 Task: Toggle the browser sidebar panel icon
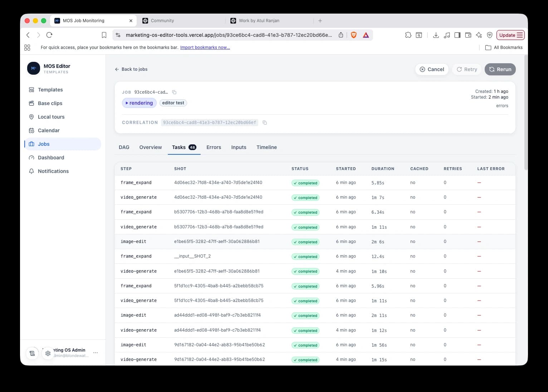pyautogui.click(x=458, y=35)
